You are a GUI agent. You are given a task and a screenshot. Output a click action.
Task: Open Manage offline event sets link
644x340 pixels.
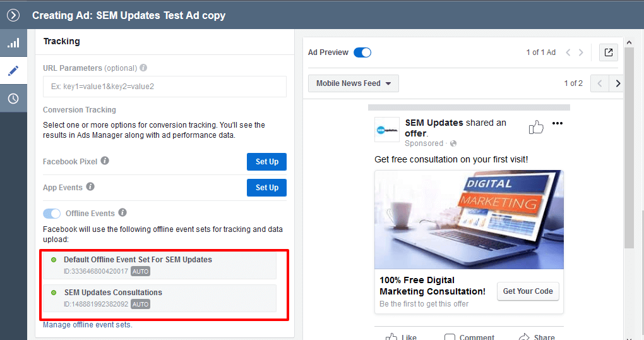[88, 325]
